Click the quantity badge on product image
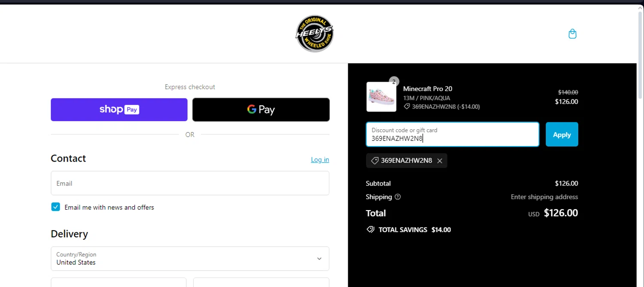644x287 pixels. click(x=394, y=82)
